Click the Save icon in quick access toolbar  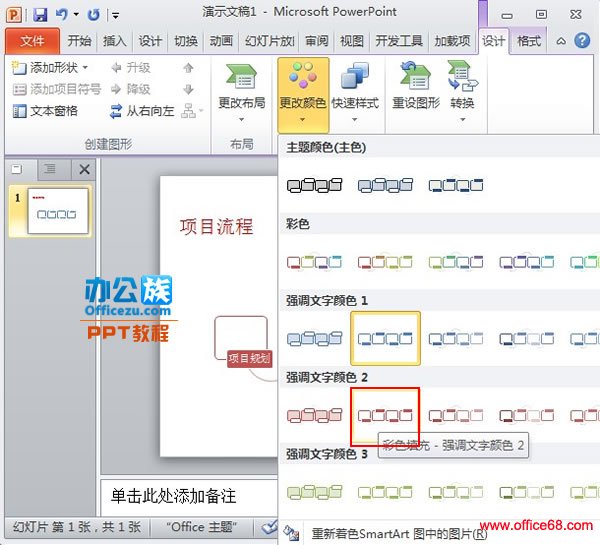[x=40, y=15]
